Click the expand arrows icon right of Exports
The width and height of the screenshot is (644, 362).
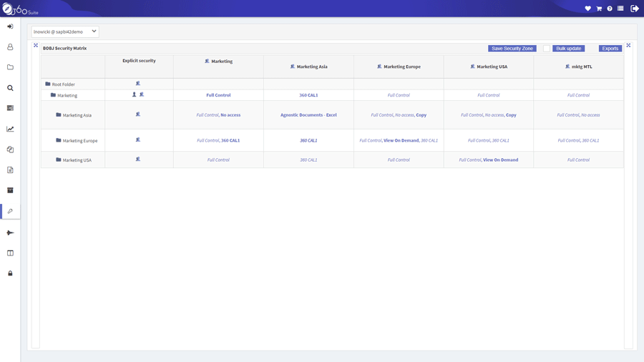pyautogui.click(x=628, y=46)
